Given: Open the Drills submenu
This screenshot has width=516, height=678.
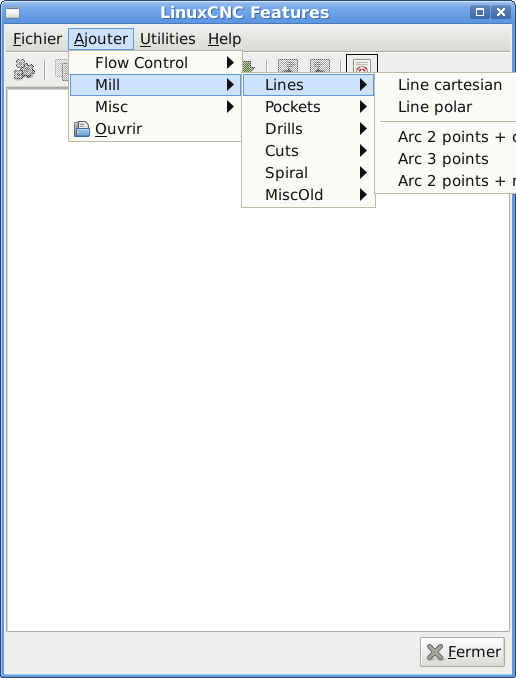Looking at the screenshot, I should click(x=308, y=129).
